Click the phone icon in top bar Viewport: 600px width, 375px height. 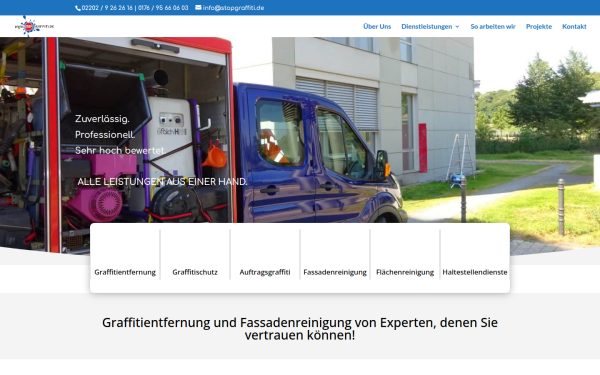[x=78, y=8]
